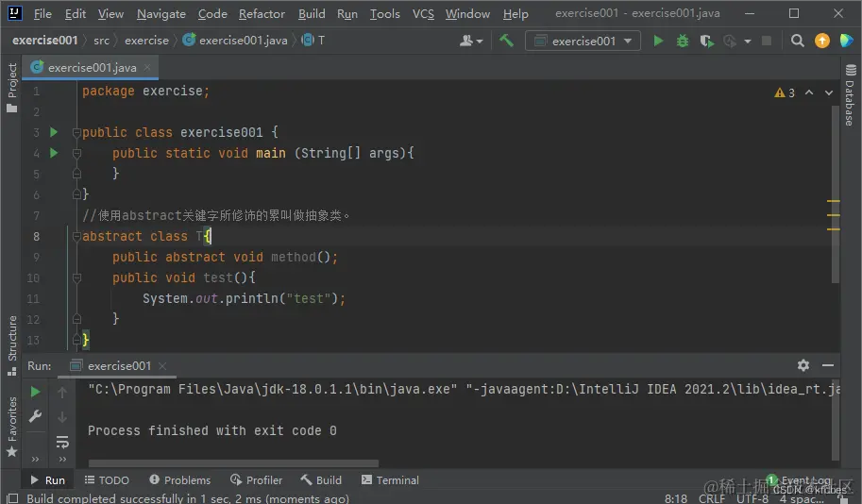Open Run panel settings gear
The image size is (862, 504).
pyautogui.click(x=803, y=365)
